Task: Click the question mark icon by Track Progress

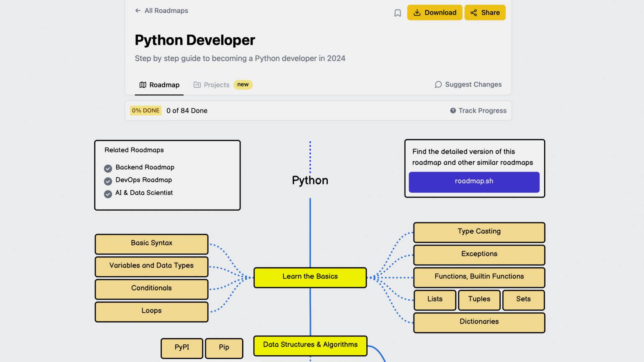Action: pyautogui.click(x=453, y=111)
